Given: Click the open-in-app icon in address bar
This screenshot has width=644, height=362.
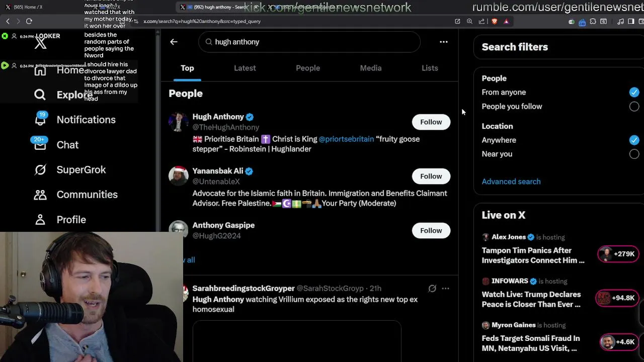Looking at the screenshot, I should [x=457, y=21].
